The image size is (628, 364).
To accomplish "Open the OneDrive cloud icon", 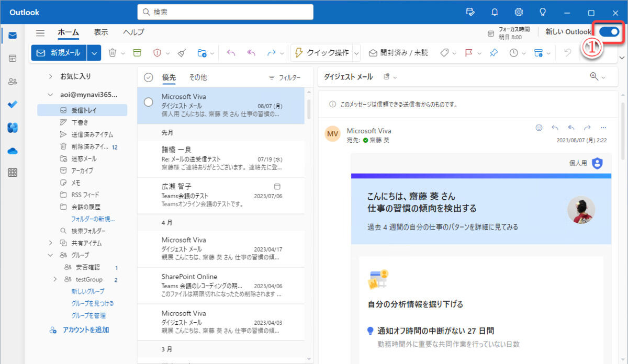I will 13,151.
